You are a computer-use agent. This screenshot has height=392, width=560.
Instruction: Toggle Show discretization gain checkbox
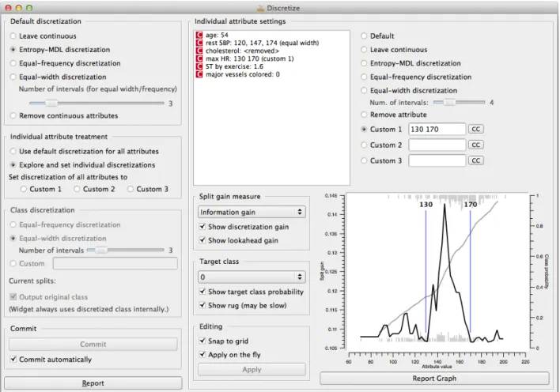[202, 226]
